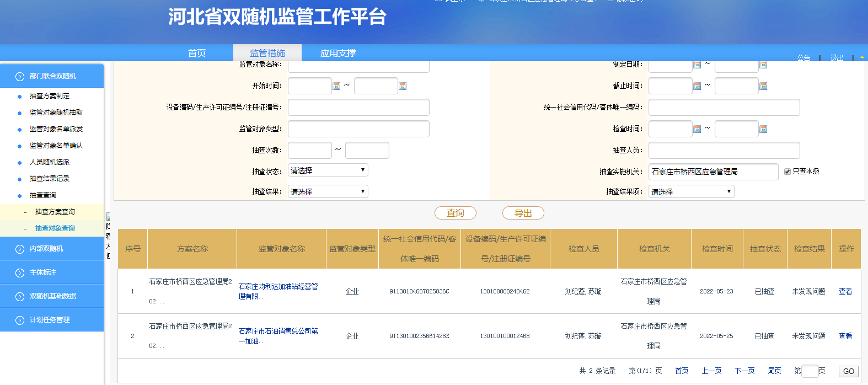Open the 抽查状态 dropdown
This screenshot has height=385, width=868.
(328, 170)
